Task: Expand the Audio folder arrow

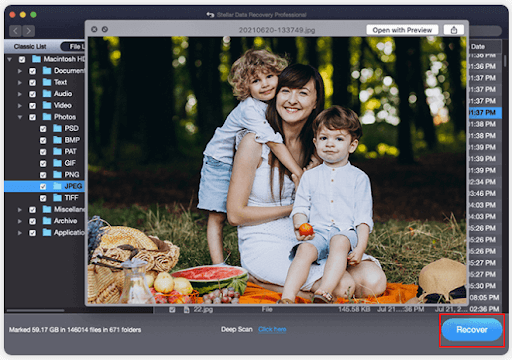Action: pyautogui.click(x=20, y=94)
